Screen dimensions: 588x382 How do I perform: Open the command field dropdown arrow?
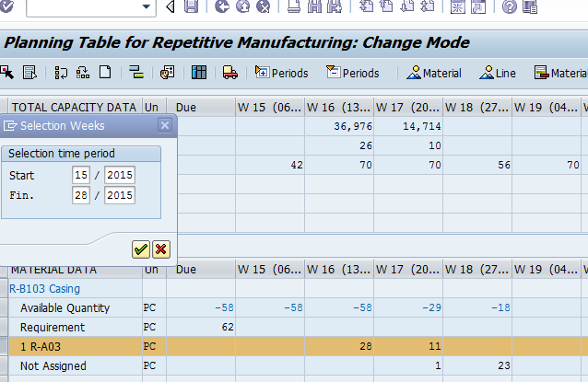[x=147, y=6]
